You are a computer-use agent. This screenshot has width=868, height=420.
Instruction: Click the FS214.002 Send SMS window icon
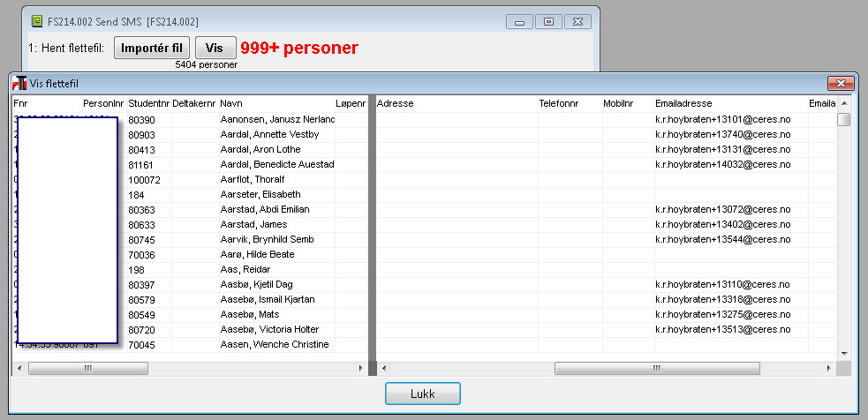coord(36,21)
